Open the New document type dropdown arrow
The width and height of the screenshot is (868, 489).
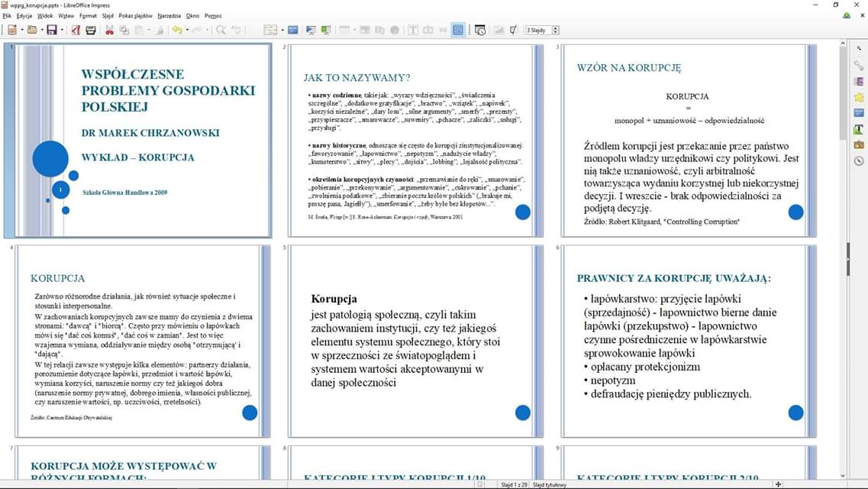coord(21,30)
